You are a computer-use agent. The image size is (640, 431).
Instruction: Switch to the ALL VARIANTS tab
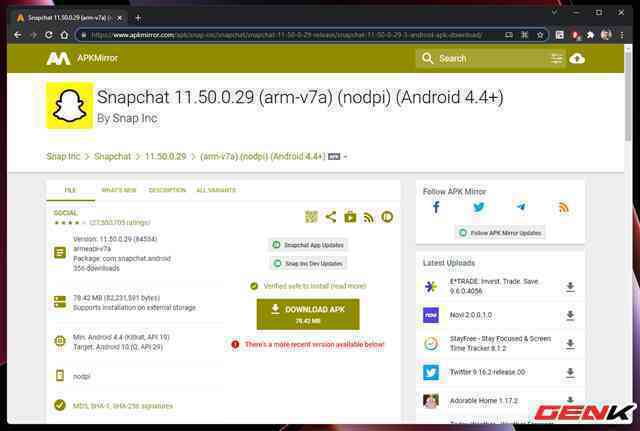click(x=216, y=190)
